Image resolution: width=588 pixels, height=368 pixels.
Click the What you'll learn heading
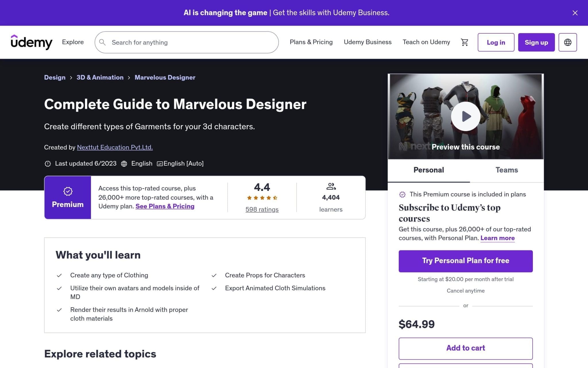(x=98, y=255)
